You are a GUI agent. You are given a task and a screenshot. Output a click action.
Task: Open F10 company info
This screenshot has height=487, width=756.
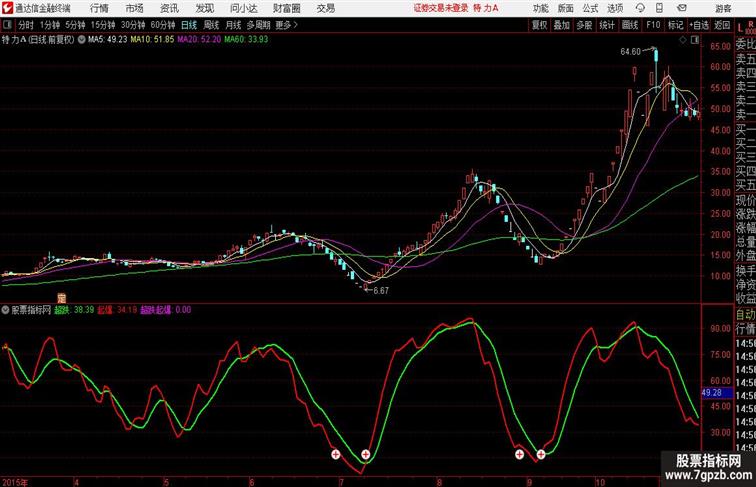(653, 25)
